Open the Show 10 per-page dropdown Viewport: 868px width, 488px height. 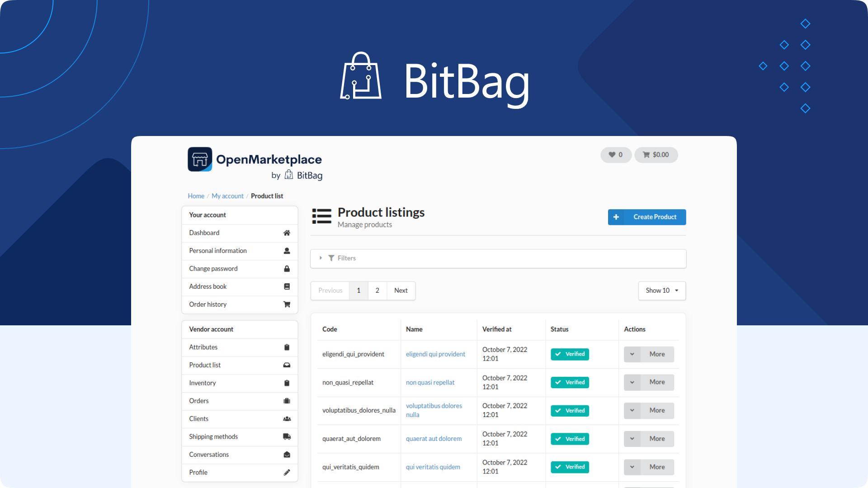[x=661, y=291]
